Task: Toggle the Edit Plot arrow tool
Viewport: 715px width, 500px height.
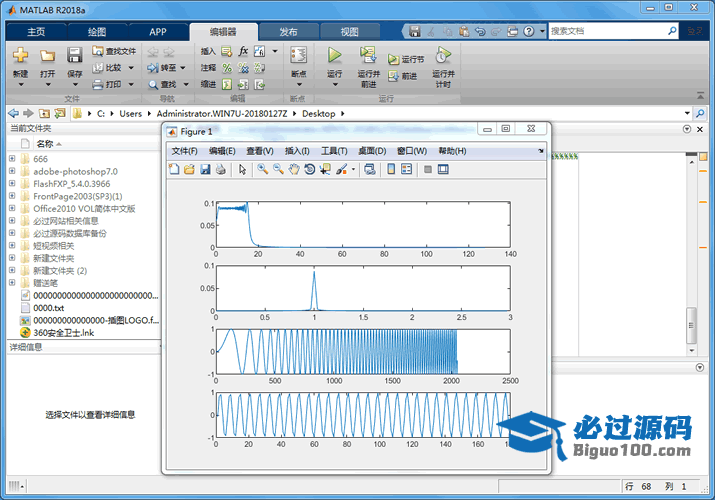Action: 242,170
